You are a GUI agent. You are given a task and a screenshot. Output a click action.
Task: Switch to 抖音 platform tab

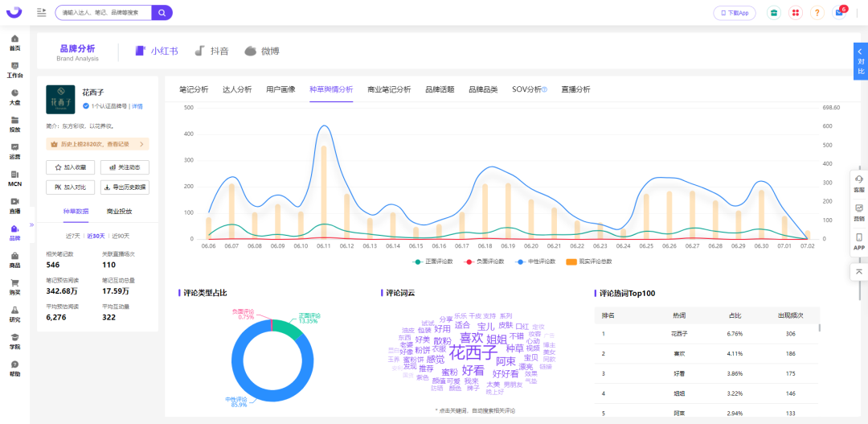click(211, 51)
